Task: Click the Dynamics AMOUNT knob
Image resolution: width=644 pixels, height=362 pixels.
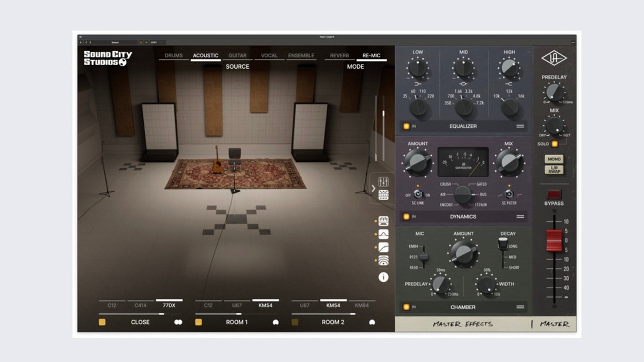Action: point(418,162)
